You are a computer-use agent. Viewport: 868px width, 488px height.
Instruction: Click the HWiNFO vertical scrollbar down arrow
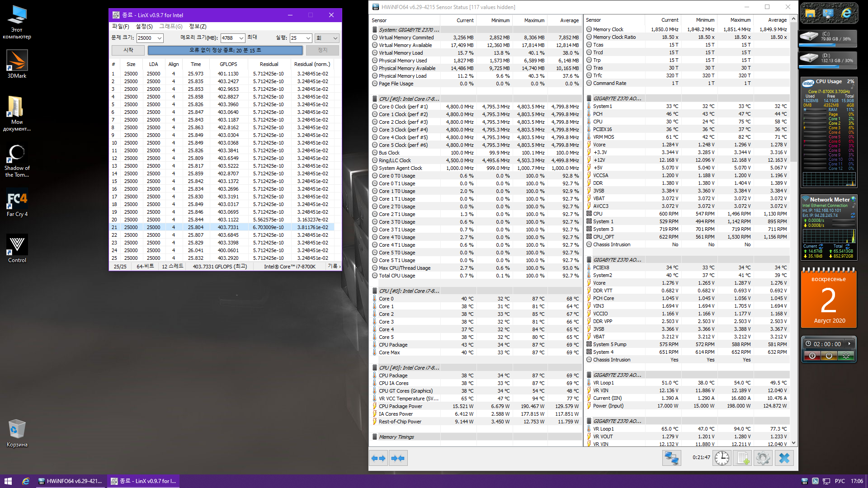pos(794,443)
